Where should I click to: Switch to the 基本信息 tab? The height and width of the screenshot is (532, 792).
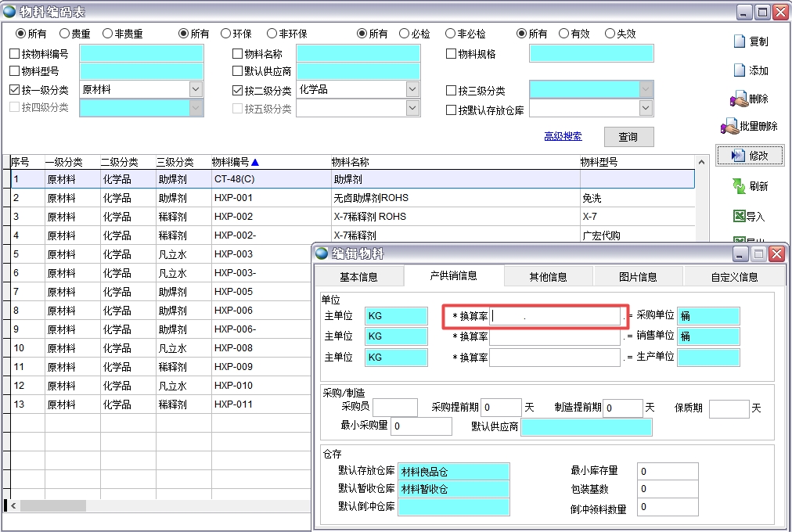358,277
